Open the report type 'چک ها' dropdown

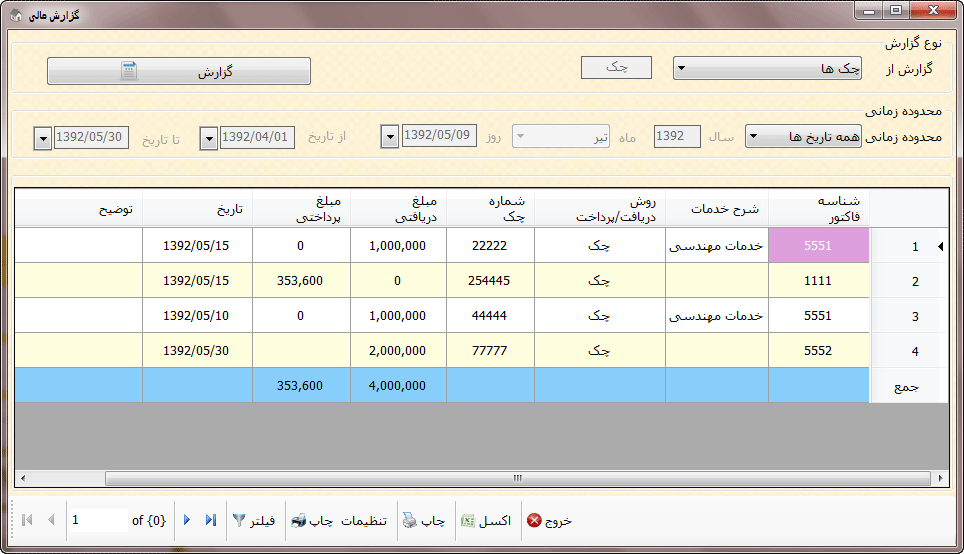(680, 69)
